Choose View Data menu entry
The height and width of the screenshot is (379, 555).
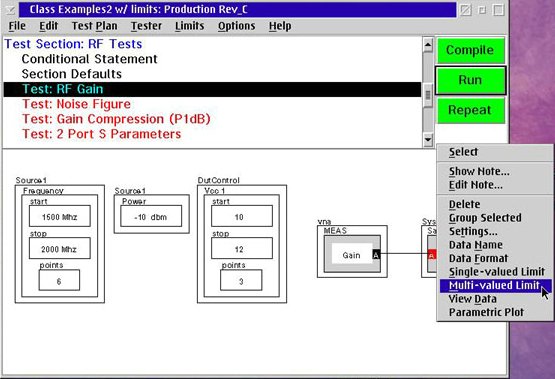(x=473, y=299)
